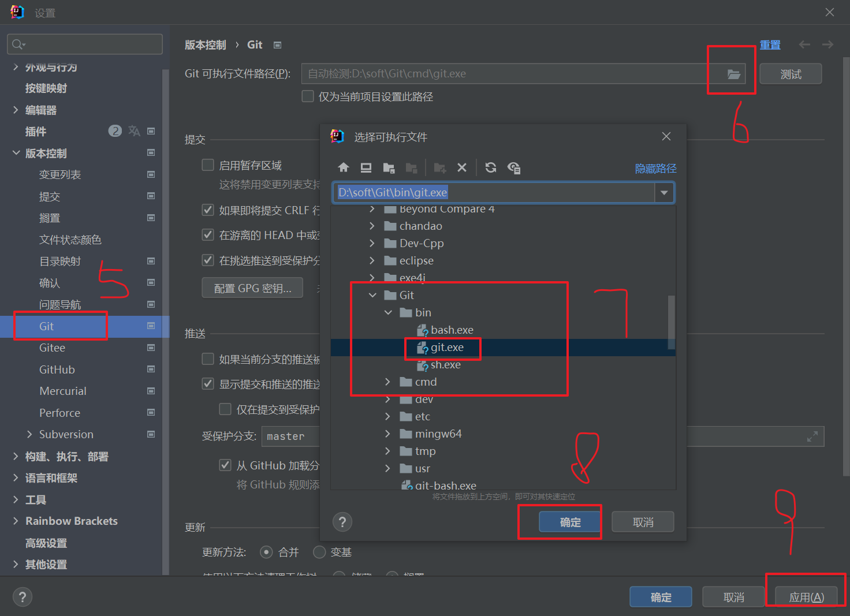Viewport: 850px width, 616px height.
Task: Click 确定 in the file chooser dialog
Action: [570, 522]
